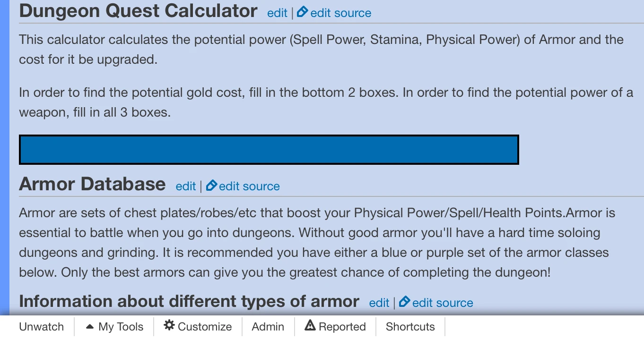Click edit for Information about different types of armor
This screenshot has width=644, height=339.
point(379,302)
